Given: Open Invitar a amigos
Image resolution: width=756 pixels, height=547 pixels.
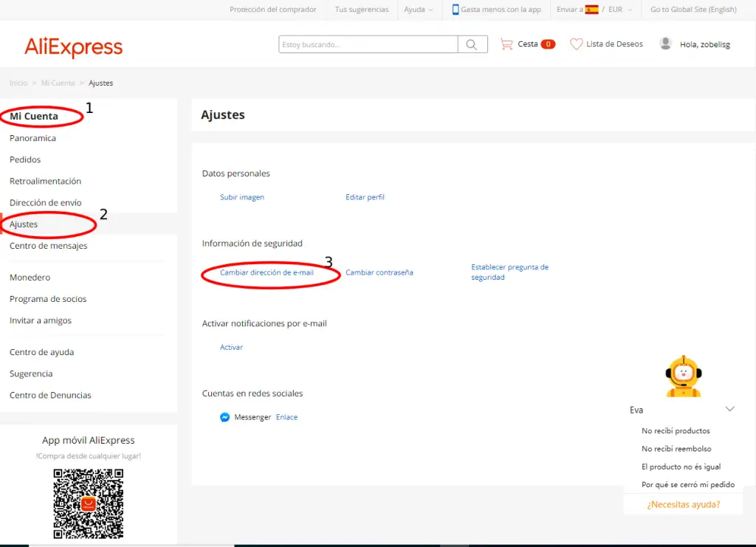Looking at the screenshot, I should [x=41, y=320].
